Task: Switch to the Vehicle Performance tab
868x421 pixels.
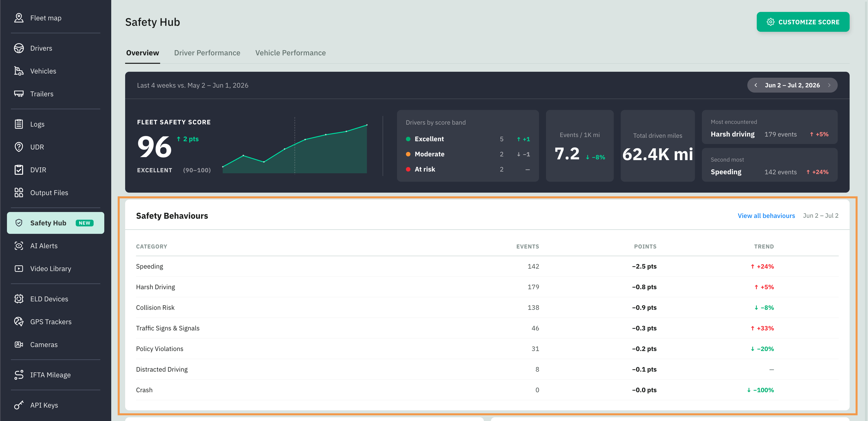Action: pos(290,53)
